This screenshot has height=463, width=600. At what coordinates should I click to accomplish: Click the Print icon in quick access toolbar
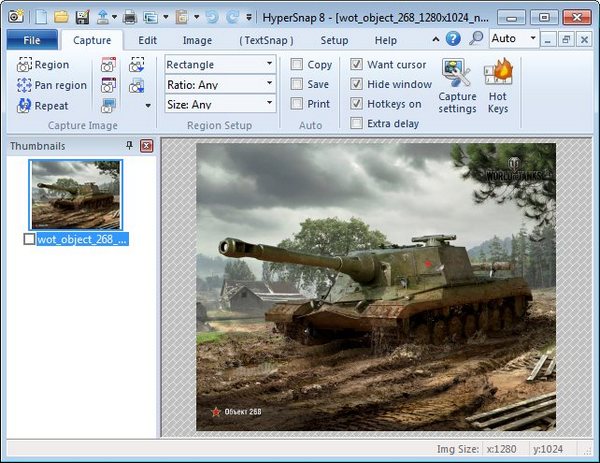[x=130, y=17]
